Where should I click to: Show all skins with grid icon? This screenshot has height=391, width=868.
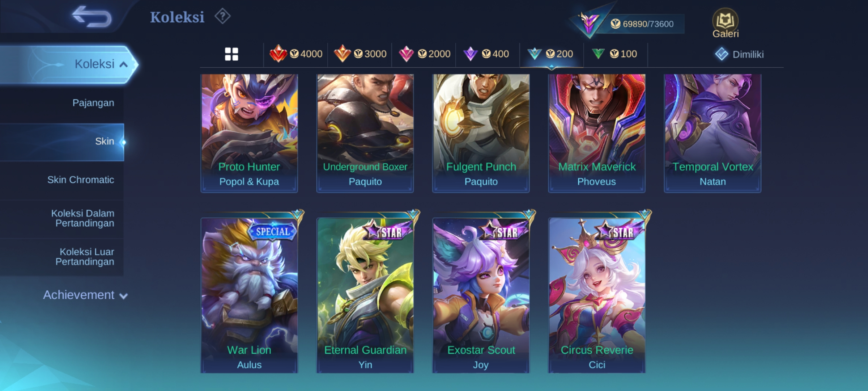coord(231,54)
